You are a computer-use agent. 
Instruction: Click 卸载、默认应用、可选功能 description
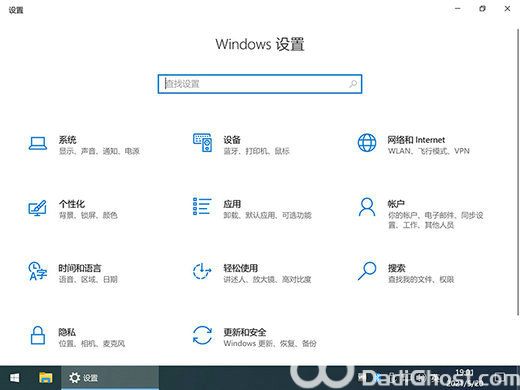pos(267,215)
